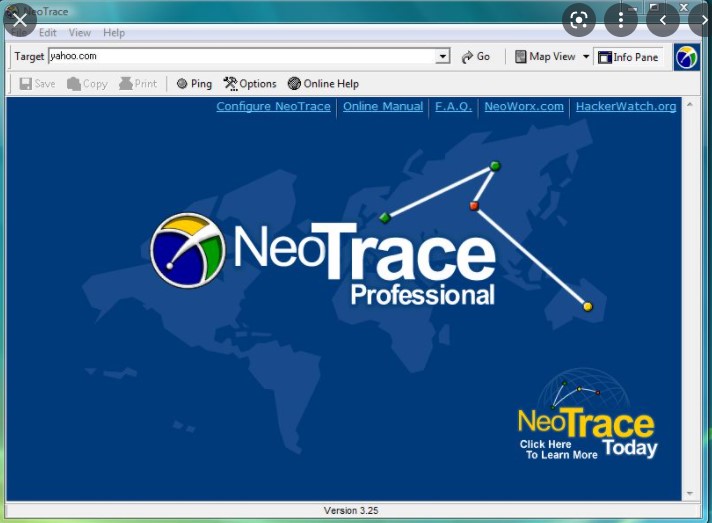Screen dimensions: 712x523
Task: Click the scrollbar down arrow
Action: click(x=690, y=493)
